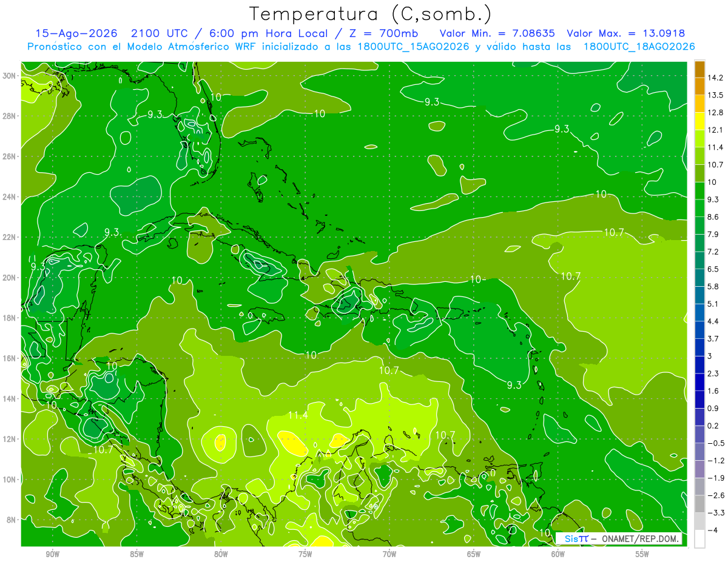Click the 85W longitude axis label
The image size is (728, 562).
coord(136,554)
